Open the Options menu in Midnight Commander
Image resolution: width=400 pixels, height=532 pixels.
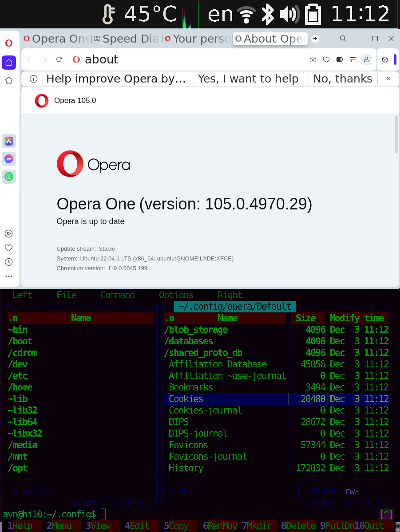coord(176,295)
